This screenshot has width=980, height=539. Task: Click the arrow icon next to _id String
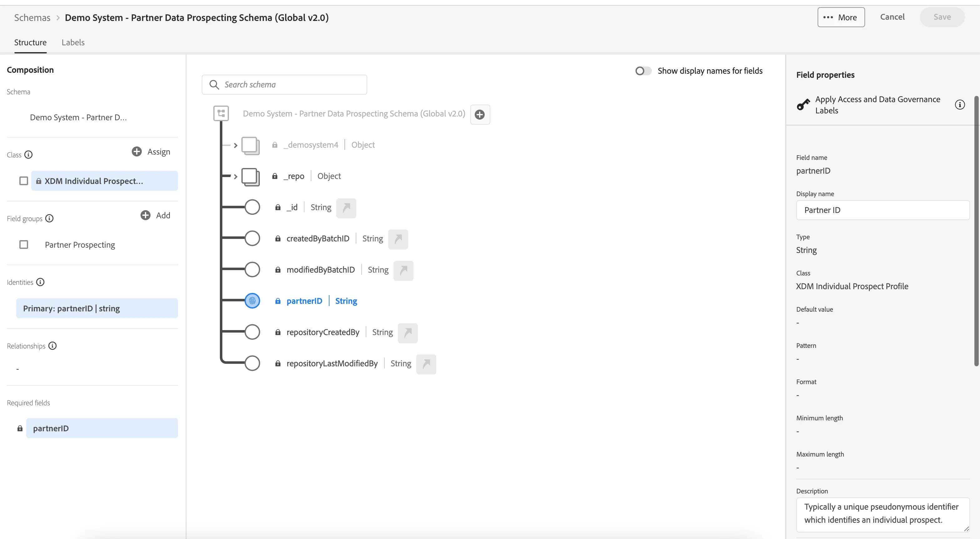[x=346, y=208]
